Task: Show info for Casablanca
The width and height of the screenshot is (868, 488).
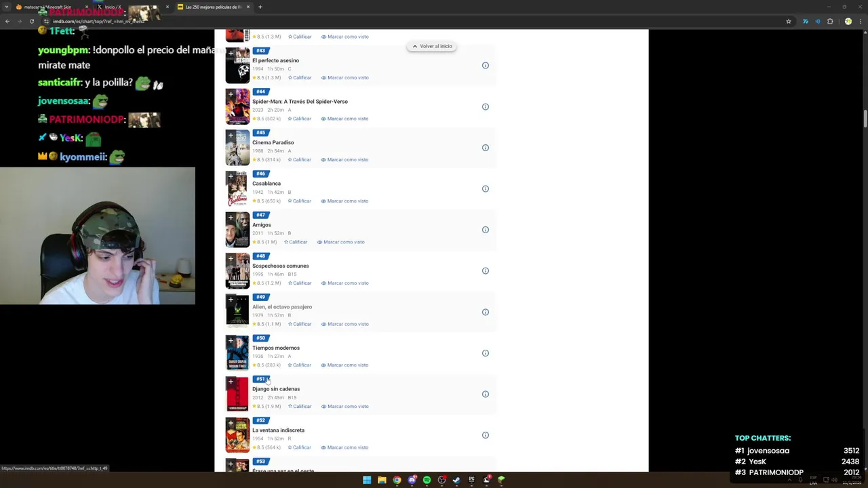Action: pyautogui.click(x=485, y=189)
